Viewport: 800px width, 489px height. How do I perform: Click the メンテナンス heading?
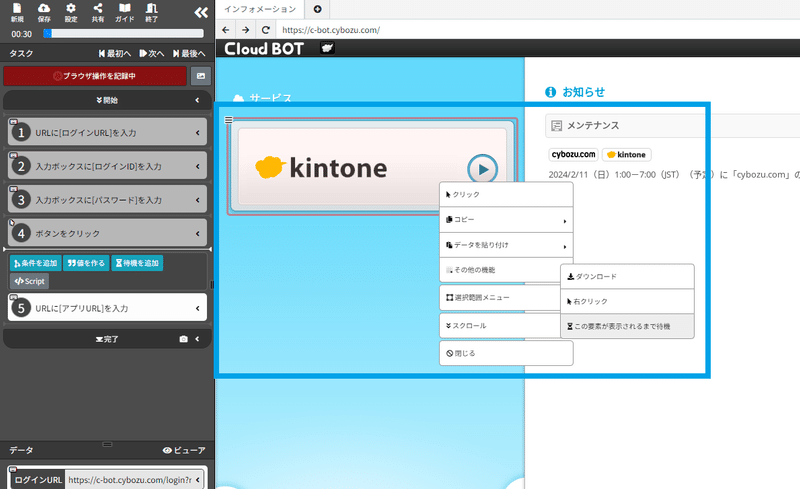[593, 126]
